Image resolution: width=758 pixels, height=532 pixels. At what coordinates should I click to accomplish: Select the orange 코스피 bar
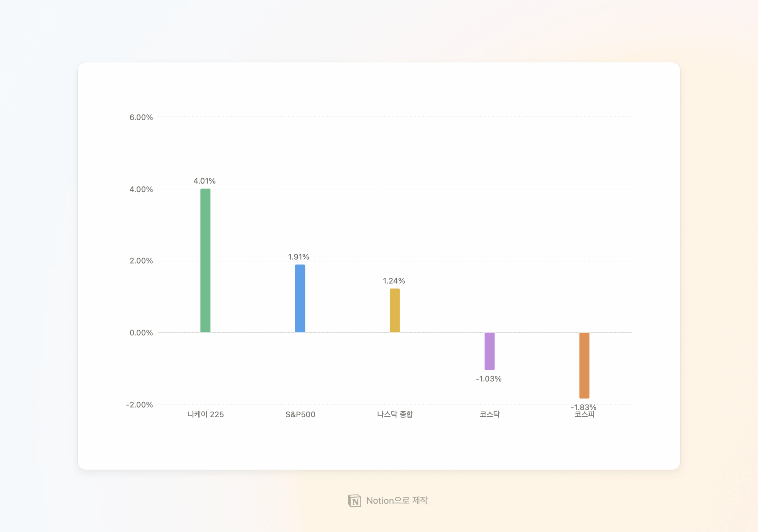[x=584, y=365]
